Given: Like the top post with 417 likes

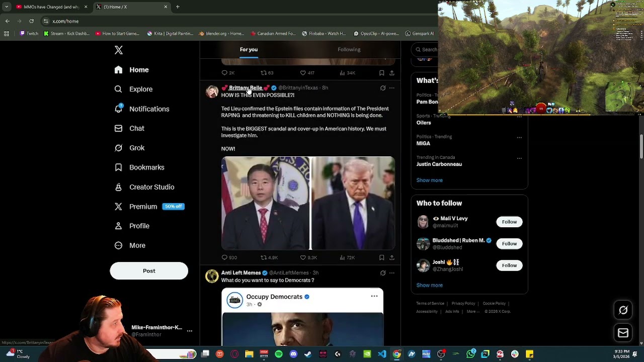Looking at the screenshot, I should tap(307, 73).
